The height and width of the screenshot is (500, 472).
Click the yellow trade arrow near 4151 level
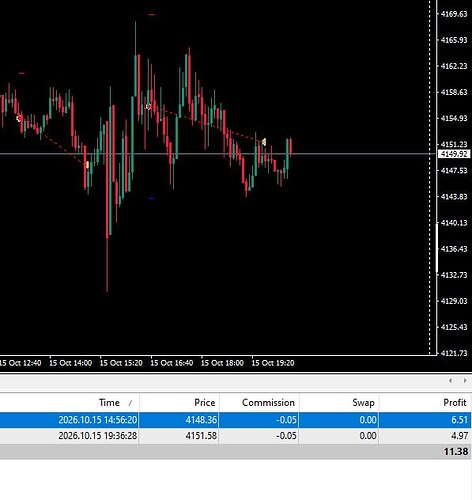coord(264,142)
